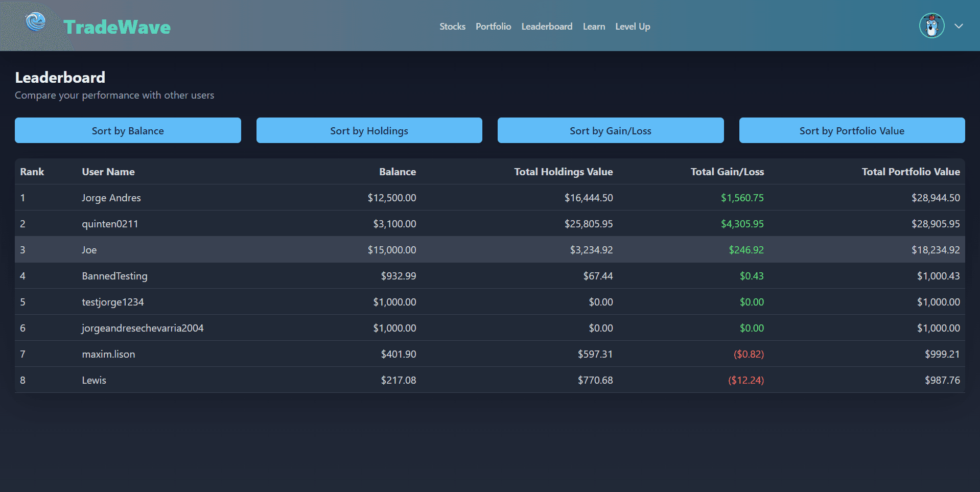The width and height of the screenshot is (980, 492).
Task: Select the Leaderboard nav item
Action: coord(547,26)
